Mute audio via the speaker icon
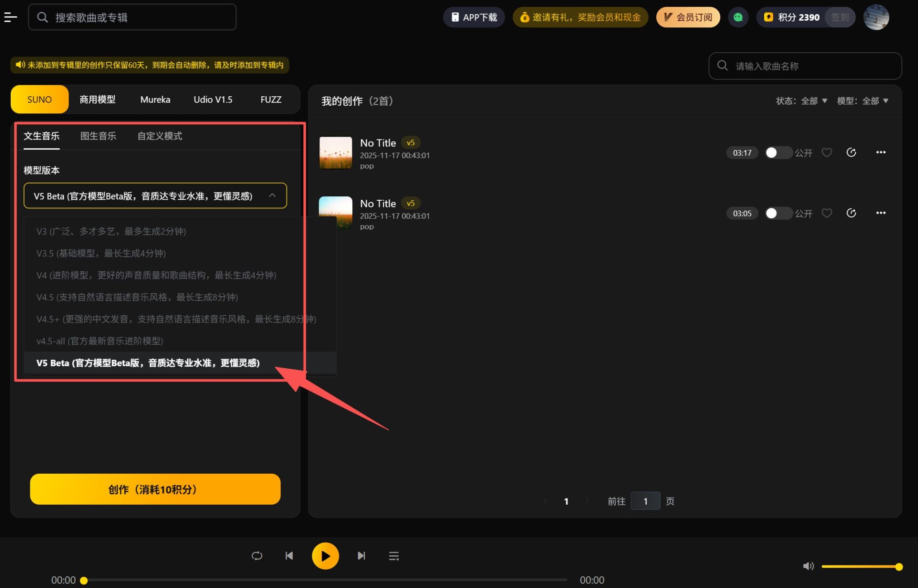Image resolution: width=918 pixels, height=588 pixels. tap(809, 566)
